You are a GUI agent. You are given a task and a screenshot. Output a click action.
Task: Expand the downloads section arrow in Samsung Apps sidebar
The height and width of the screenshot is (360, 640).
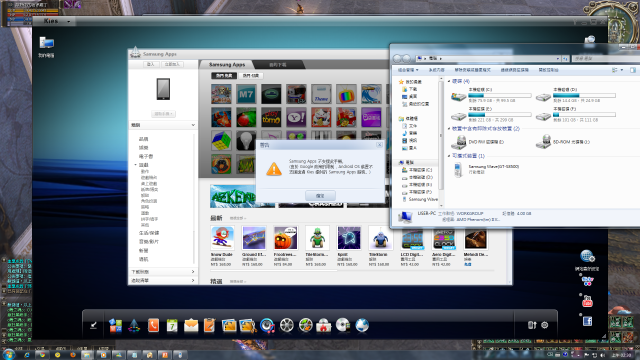pos(193,272)
